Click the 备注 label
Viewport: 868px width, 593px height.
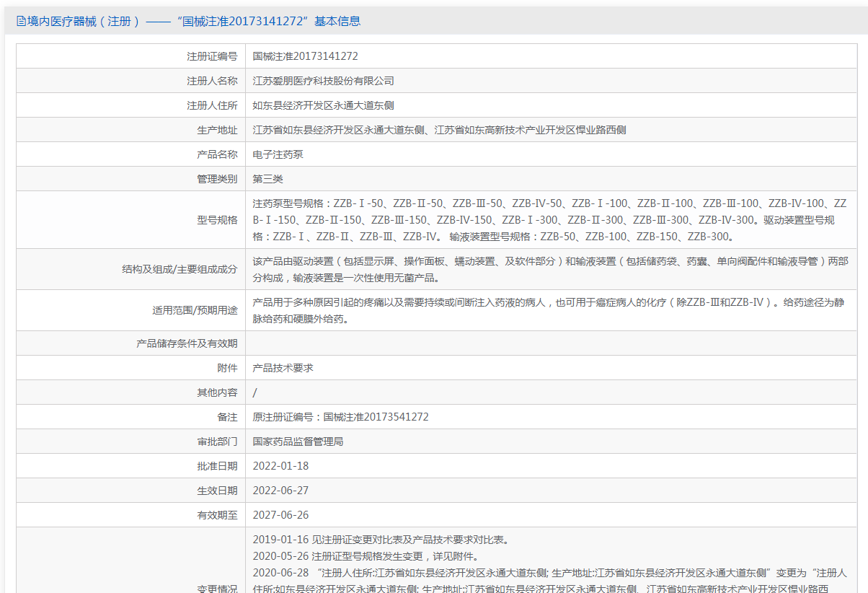tap(227, 417)
